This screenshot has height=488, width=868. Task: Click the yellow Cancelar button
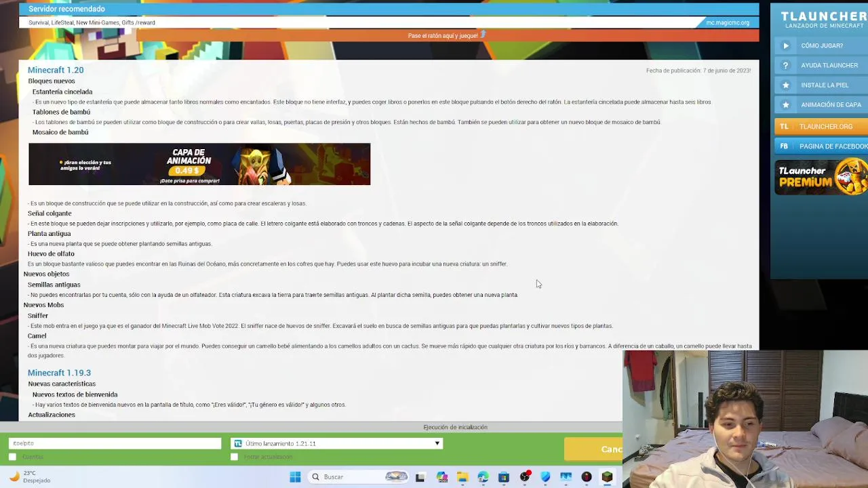593,449
